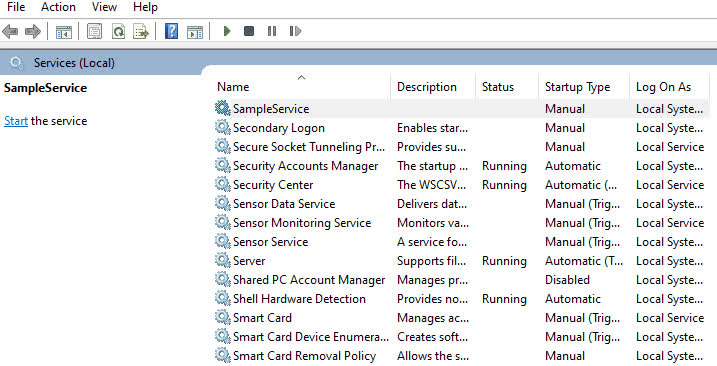Click the gear icon beside Security Center

pos(223,184)
